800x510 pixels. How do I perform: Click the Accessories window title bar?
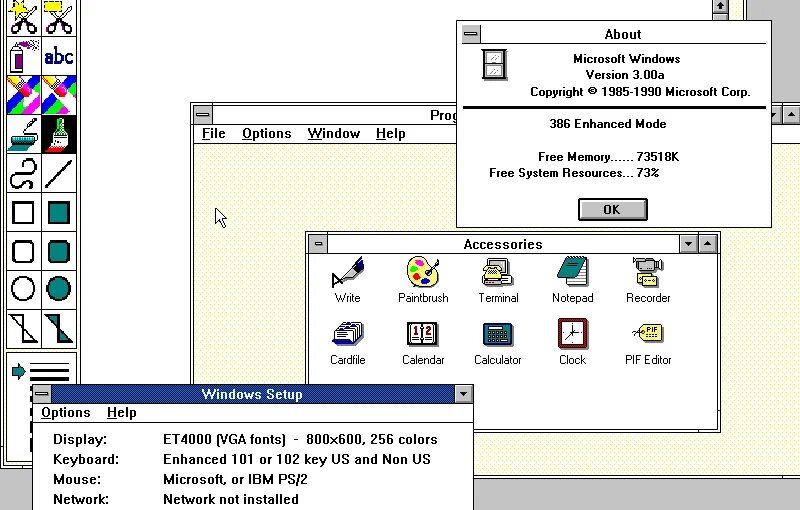[x=503, y=244]
